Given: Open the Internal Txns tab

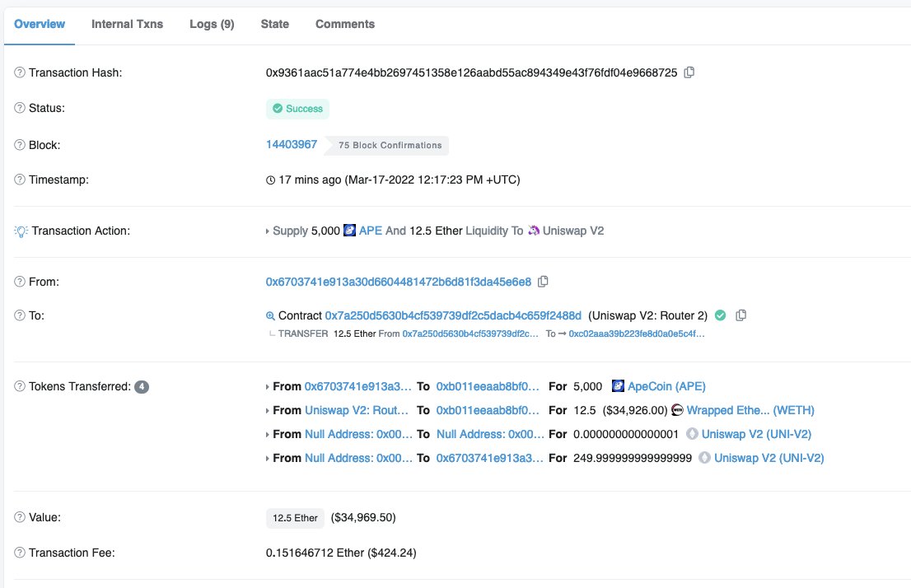Looking at the screenshot, I should point(127,24).
